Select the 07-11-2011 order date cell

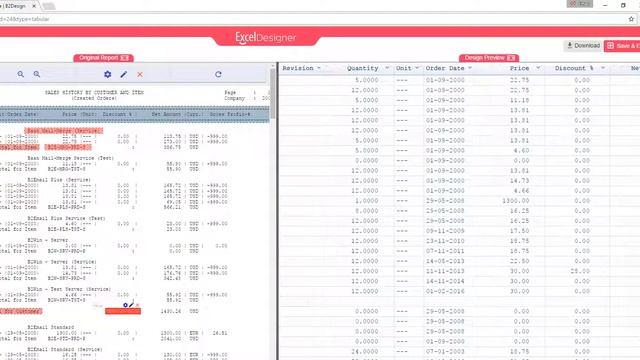tap(445, 251)
